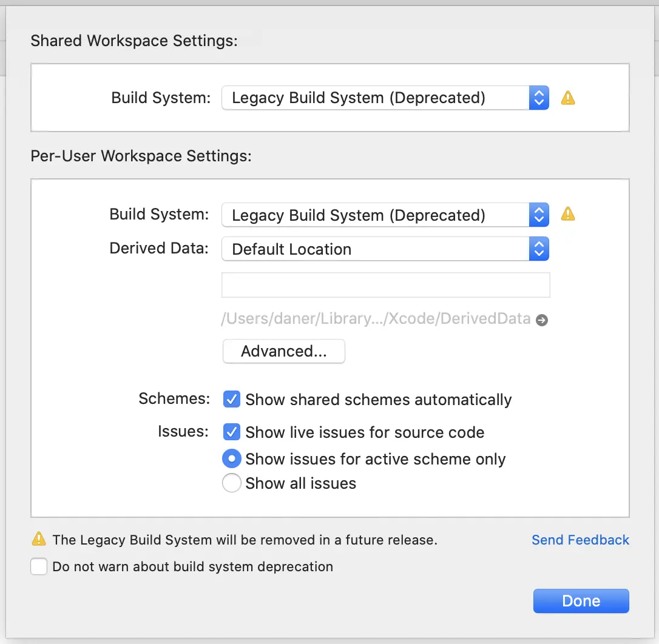Open Per-User Build System dropdown

pos(376,215)
